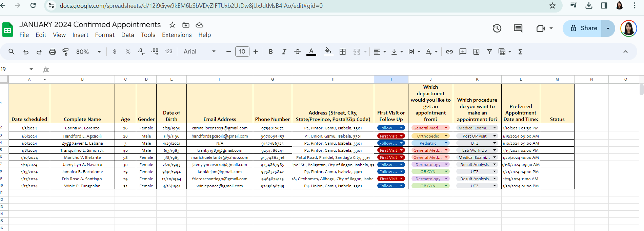Image resolution: width=644 pixels, height=231 pixels.
Task: Toggle strikethrough formatting
Action: coord(298,52)
